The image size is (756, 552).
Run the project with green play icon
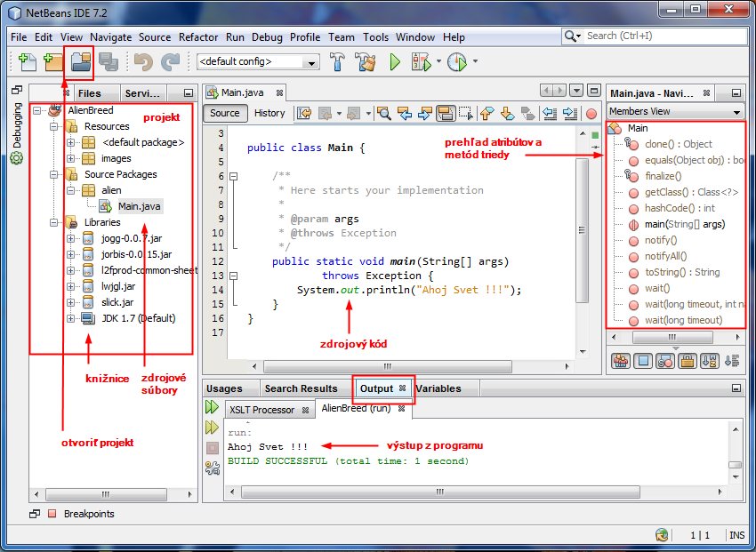395,61
